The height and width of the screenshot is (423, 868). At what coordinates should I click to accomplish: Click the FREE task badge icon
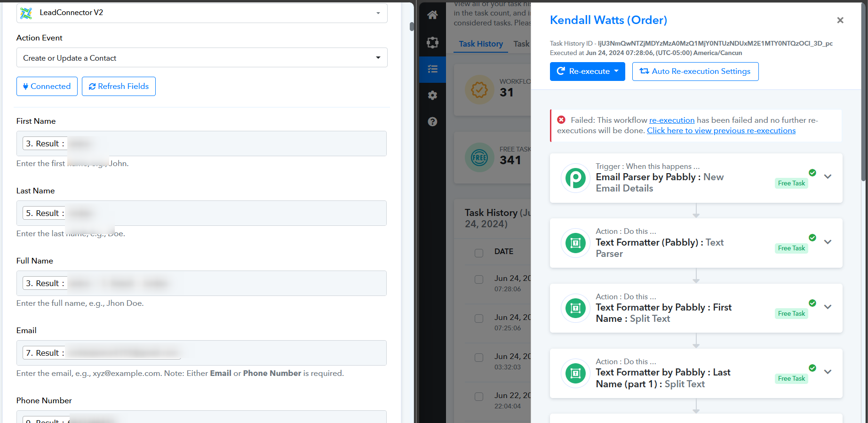(x=479, y=157)
